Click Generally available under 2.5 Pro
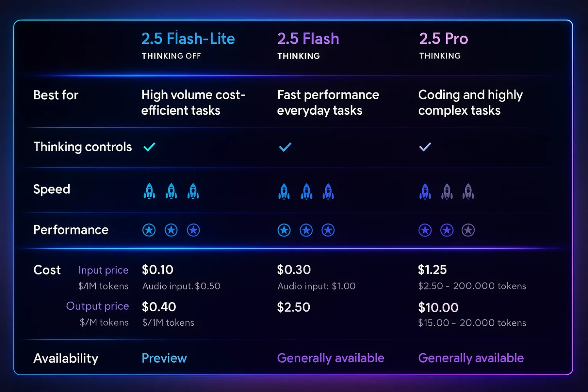Screen dimensions: 588x392 point(471,358)
